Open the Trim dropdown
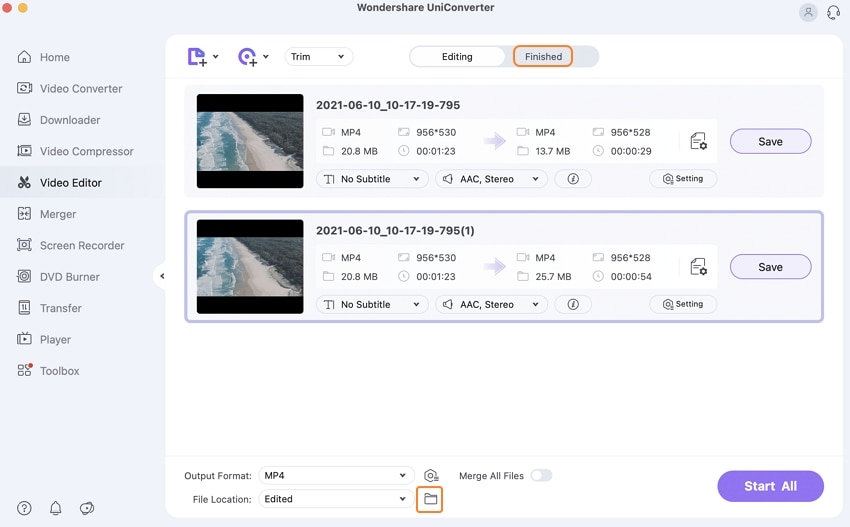 click(319, 56)
